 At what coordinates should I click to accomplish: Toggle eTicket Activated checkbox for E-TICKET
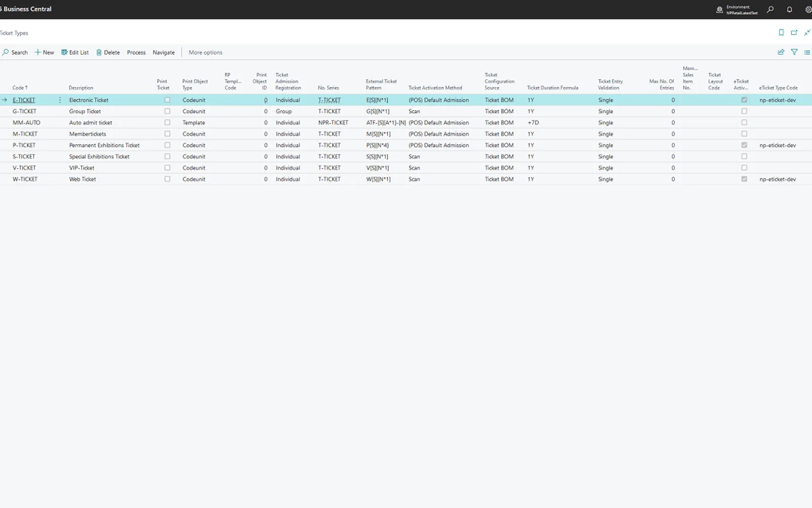tap(744, 100)
